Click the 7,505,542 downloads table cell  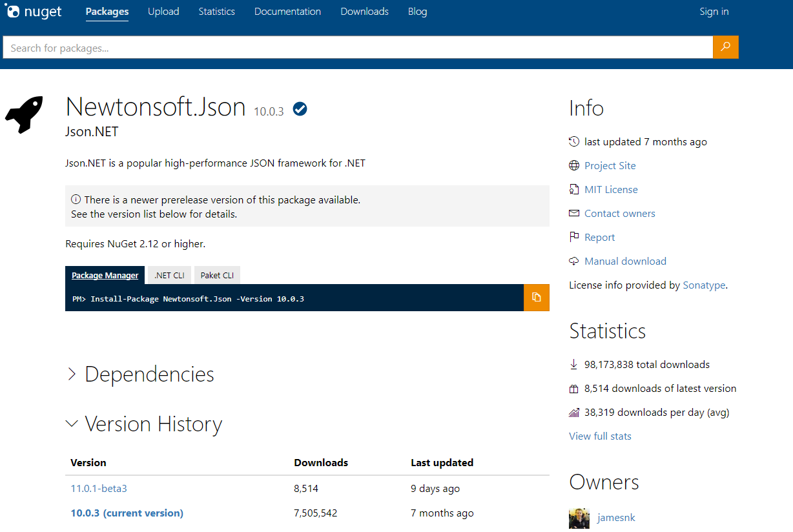(x=316, y=513)
